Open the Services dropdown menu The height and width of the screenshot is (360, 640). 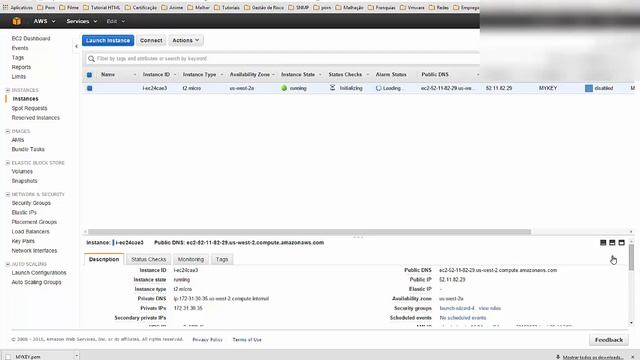(82, 21)
